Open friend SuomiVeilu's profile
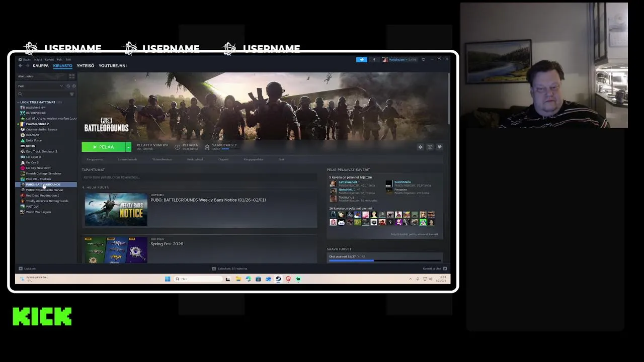 pyautogui.click(x=403, y=182)
